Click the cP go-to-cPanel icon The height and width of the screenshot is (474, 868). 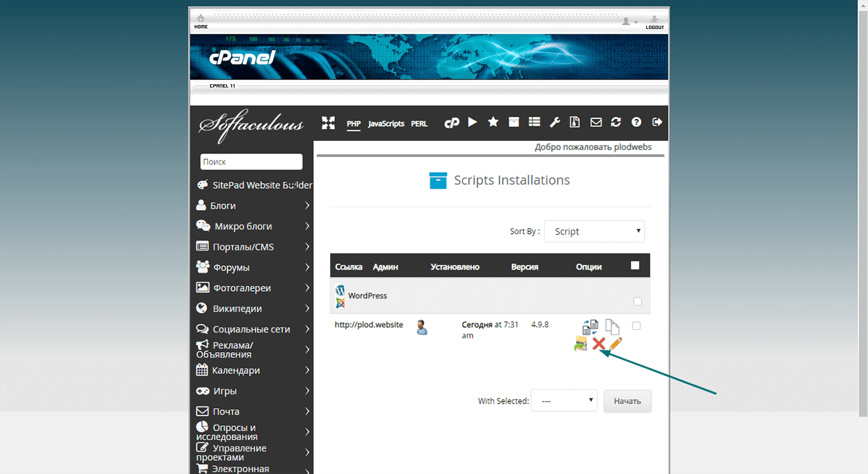coord(451,122)
